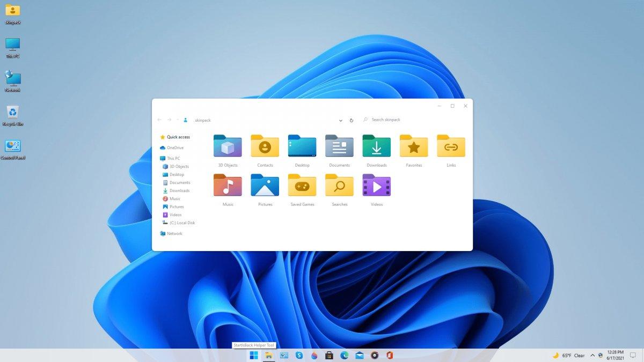Launch Skype from the taskbar

pos(298,355)
